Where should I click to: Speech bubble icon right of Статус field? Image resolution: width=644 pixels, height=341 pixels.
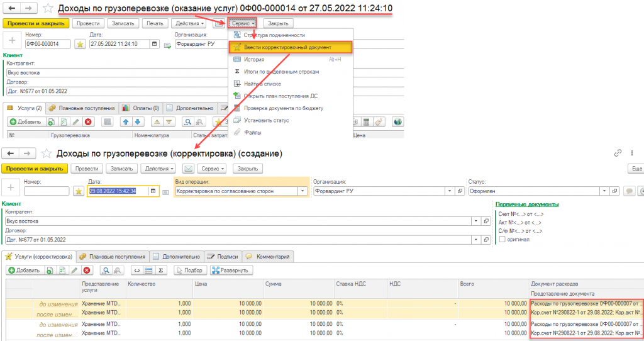[629, 191]
